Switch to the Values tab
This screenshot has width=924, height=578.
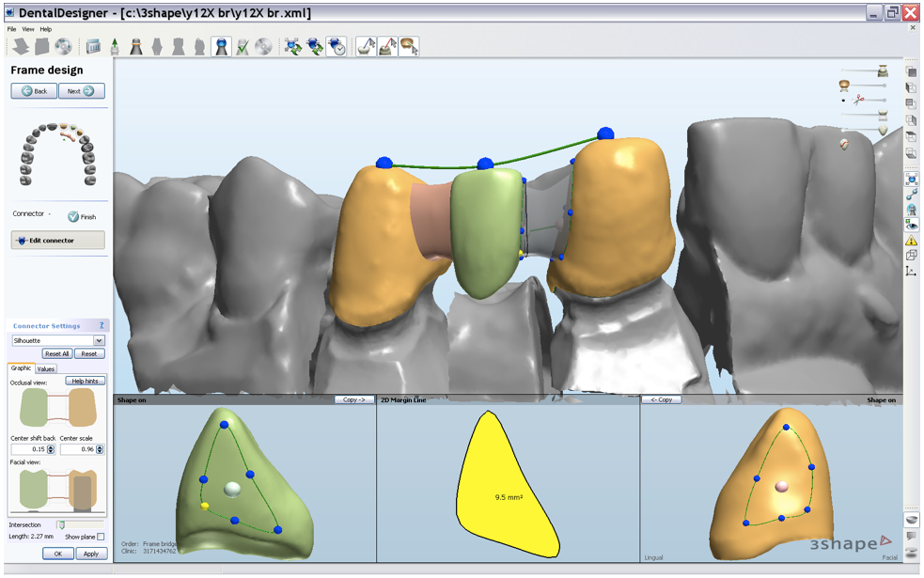click(46, 368)
